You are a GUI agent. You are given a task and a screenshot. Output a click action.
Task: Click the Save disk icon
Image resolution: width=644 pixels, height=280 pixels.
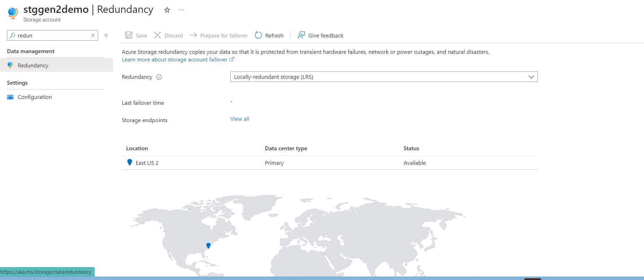click(129, 35)
